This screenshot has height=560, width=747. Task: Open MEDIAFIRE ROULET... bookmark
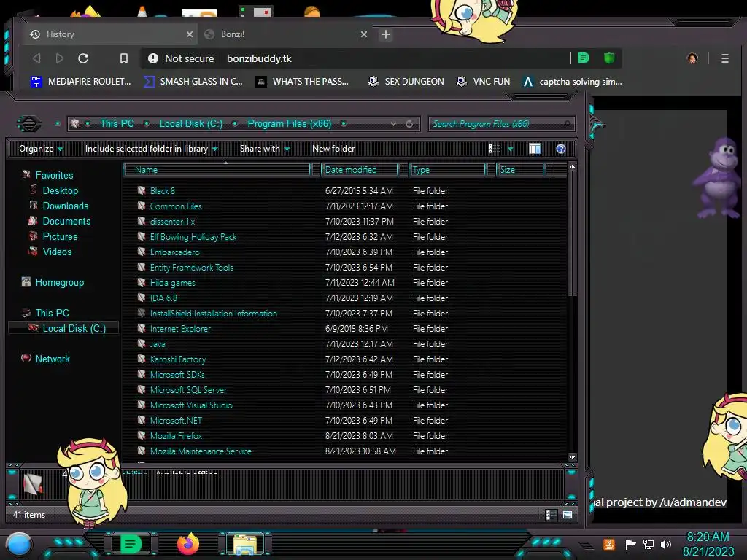80,82
